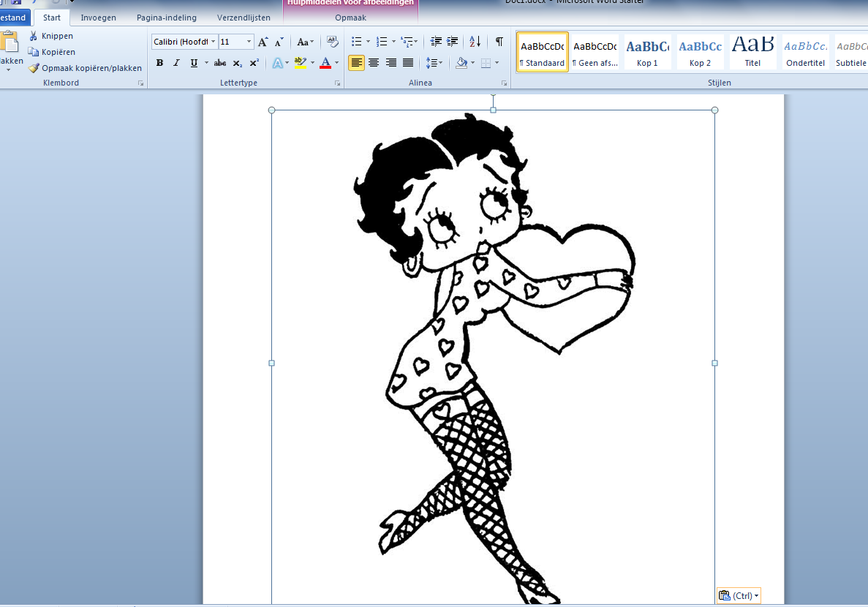Click the multilevel list icon
Viewport: 868px width, 607px height.
[x=407, y=42]
